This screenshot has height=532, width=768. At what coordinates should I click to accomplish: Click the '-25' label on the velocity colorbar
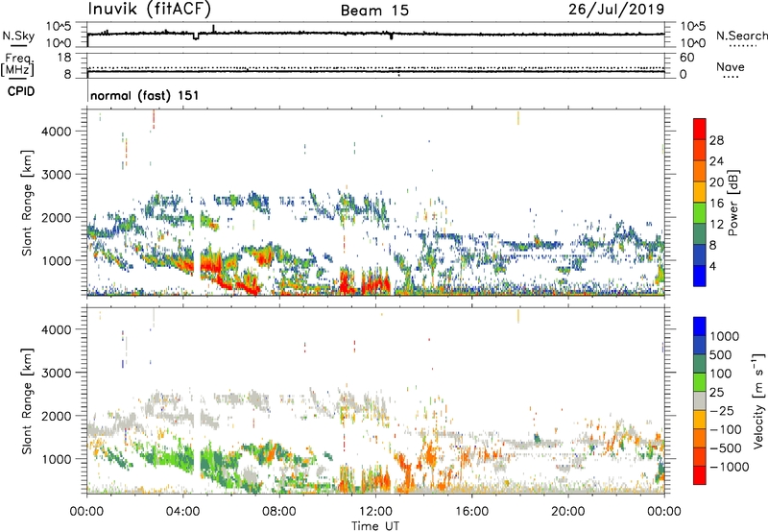point(720,410)
